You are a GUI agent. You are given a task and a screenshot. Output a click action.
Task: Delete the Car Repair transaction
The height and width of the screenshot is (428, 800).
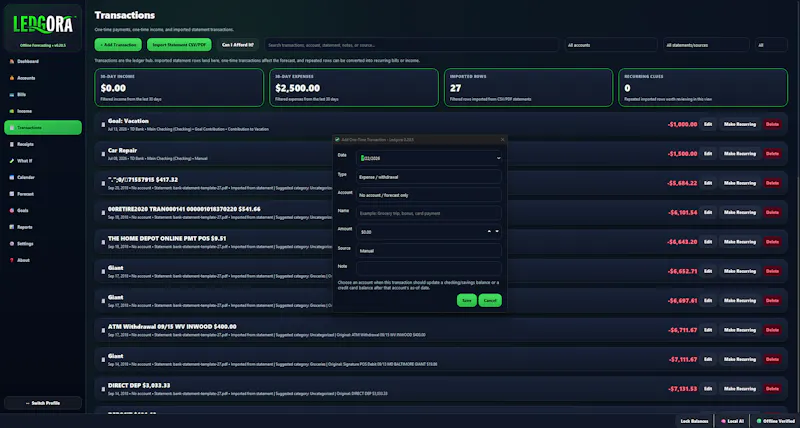772,154
